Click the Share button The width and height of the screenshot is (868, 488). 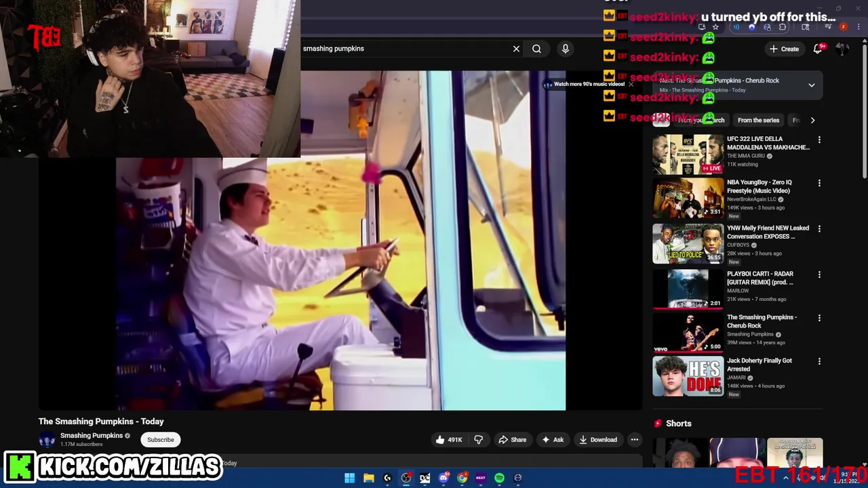click(x=512, y=440)
